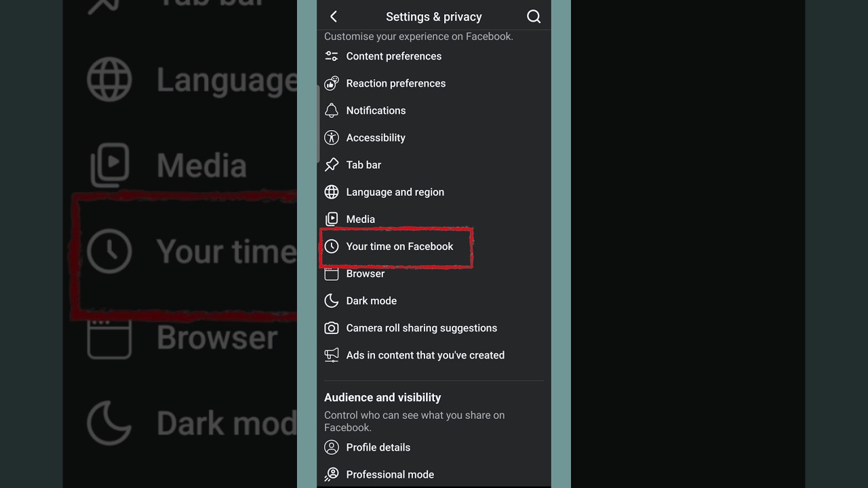Viewport: 868px width, 488px height.
Task: Click the page scrollbar handle
Action: pyautogui.click(x=318, y=123)
